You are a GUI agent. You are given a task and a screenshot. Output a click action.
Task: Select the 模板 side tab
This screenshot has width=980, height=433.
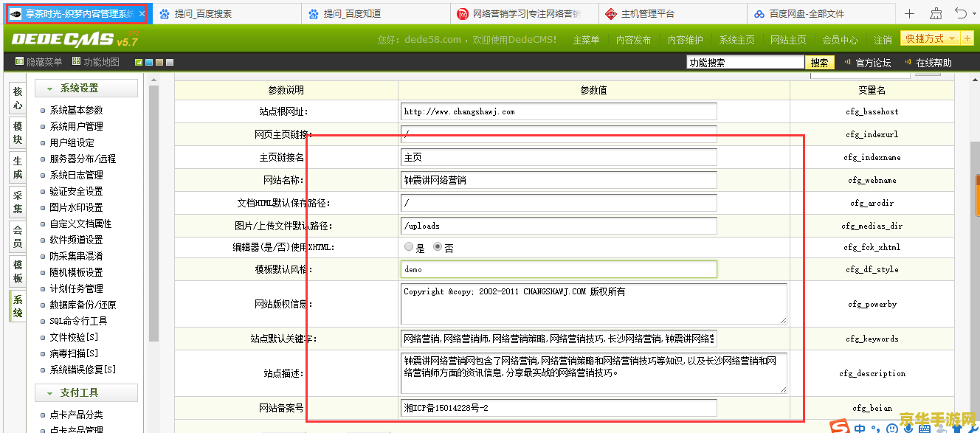coord(18,271)
